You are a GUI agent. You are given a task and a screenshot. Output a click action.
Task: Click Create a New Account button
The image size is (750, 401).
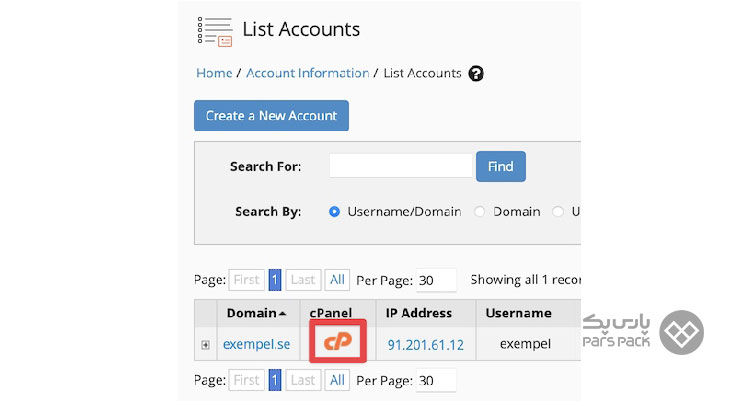click(271, 115)
